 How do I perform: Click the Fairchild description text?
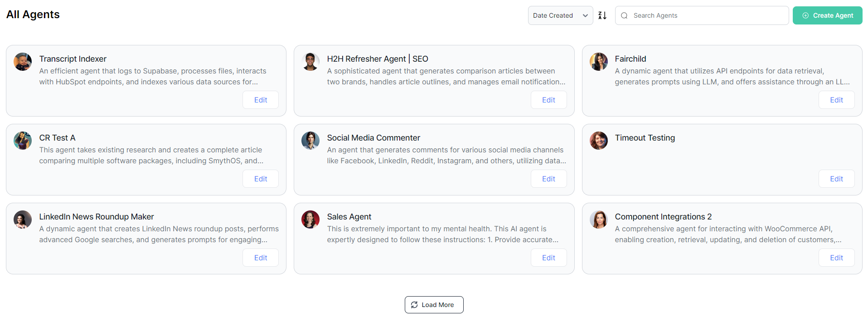732,76
